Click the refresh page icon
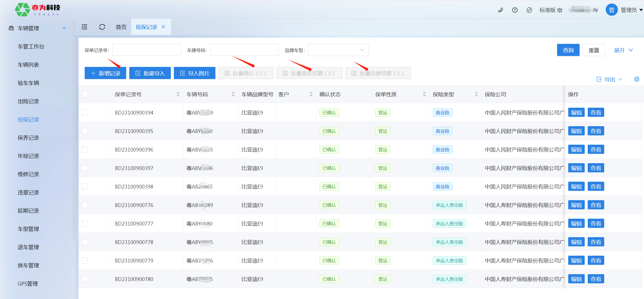This screenshot has width=644, height=299. tap(102, 27)
